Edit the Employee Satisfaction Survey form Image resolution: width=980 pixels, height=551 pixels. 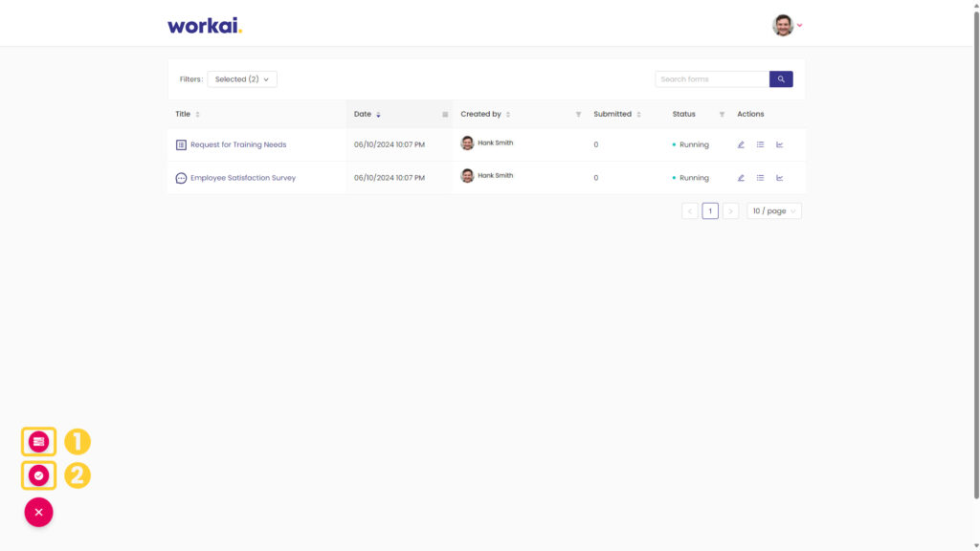(x=741, y=177)
